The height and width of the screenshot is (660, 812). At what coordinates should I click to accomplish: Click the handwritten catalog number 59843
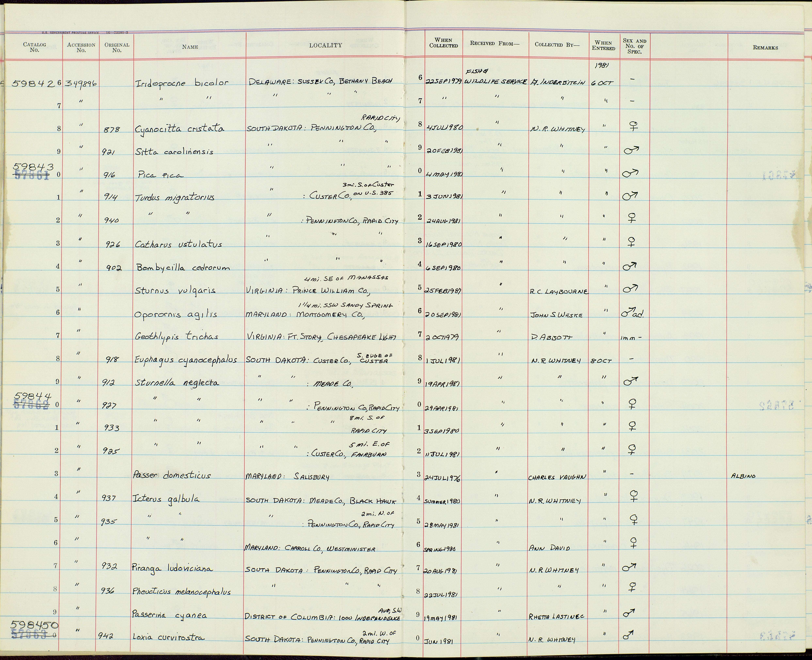tap(33, 167)
